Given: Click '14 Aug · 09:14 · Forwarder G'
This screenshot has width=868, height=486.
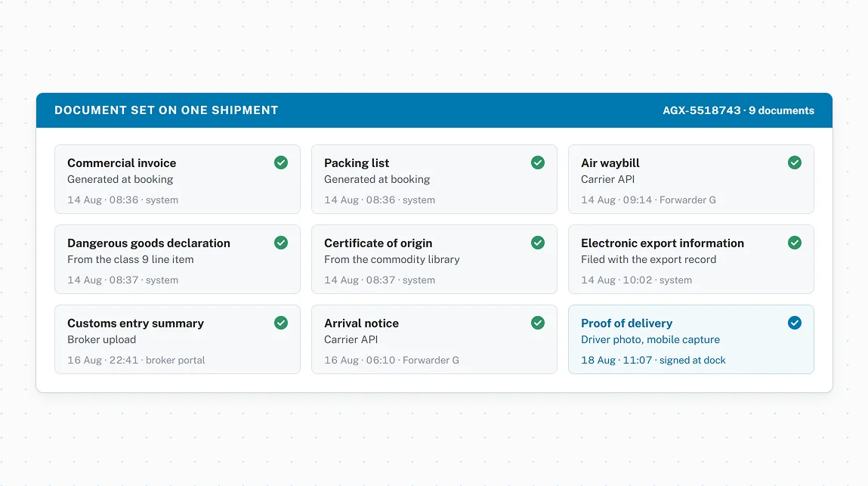Looking at the screenshot, I should (648, 200).
